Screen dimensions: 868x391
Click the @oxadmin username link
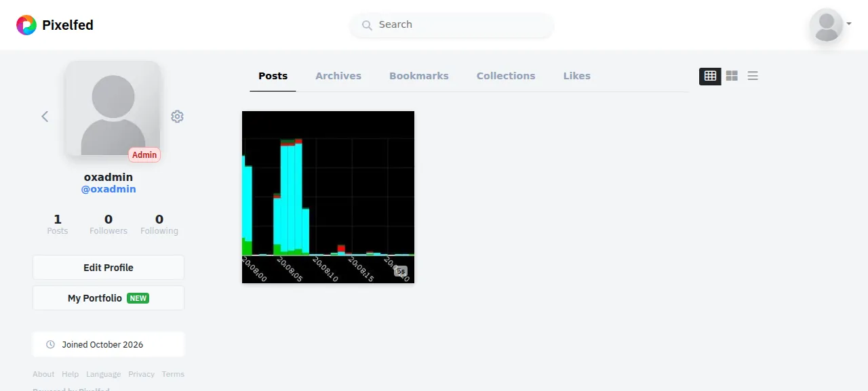108,189
